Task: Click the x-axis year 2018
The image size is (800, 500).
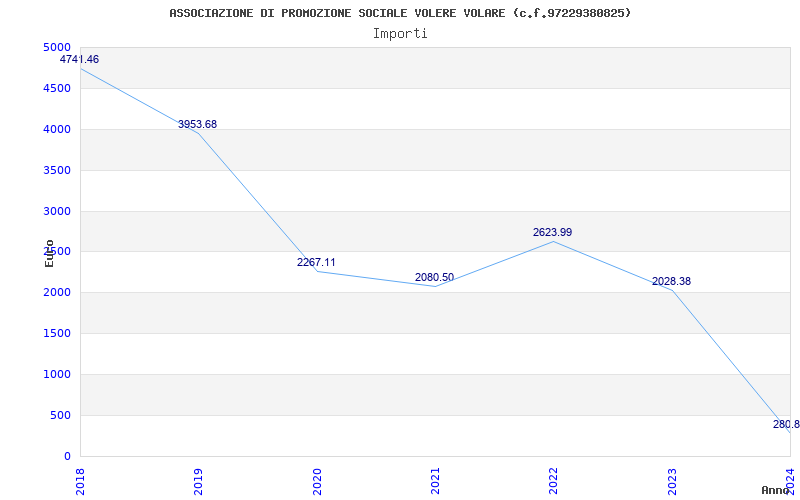Action: [80, 482]
